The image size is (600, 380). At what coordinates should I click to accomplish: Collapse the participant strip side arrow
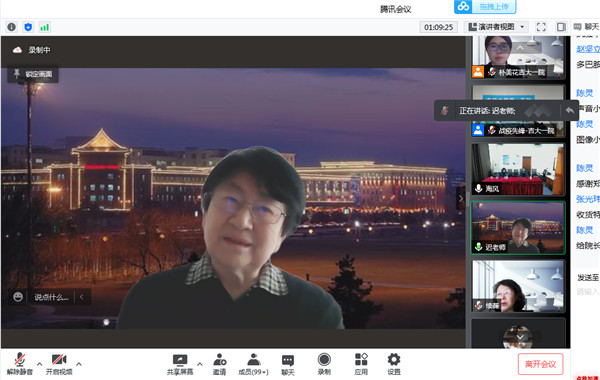461,198
